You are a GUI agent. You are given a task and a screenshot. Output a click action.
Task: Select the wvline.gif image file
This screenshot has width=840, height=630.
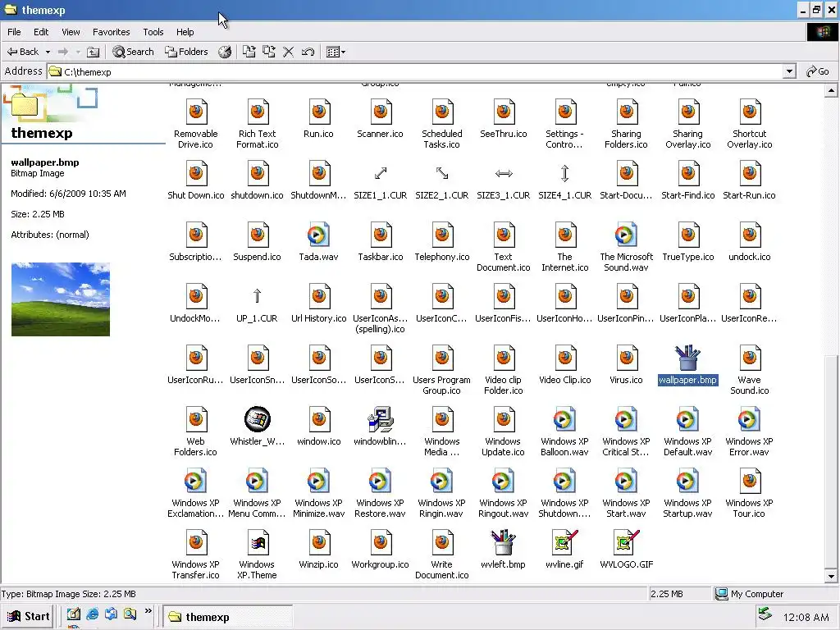click(564, 550)
